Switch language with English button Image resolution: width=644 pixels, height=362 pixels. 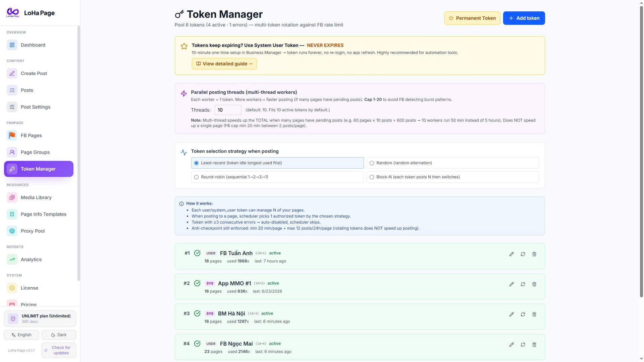point(21,335)
